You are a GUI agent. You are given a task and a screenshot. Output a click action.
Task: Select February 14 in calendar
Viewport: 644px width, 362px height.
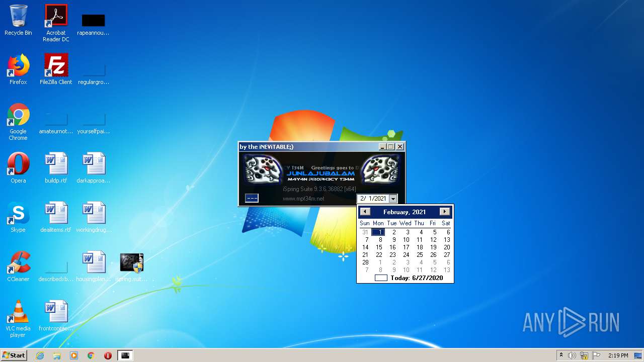(365, 247)
